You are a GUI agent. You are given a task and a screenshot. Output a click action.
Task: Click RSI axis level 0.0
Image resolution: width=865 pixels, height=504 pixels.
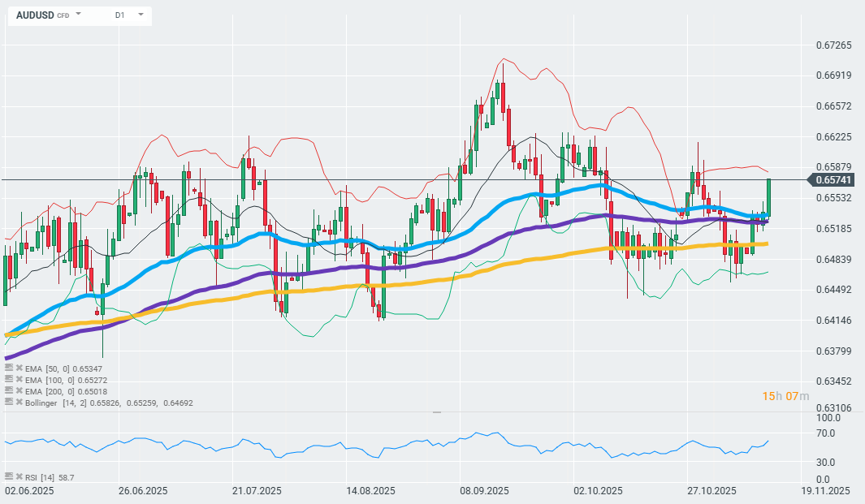click(823, 480)
